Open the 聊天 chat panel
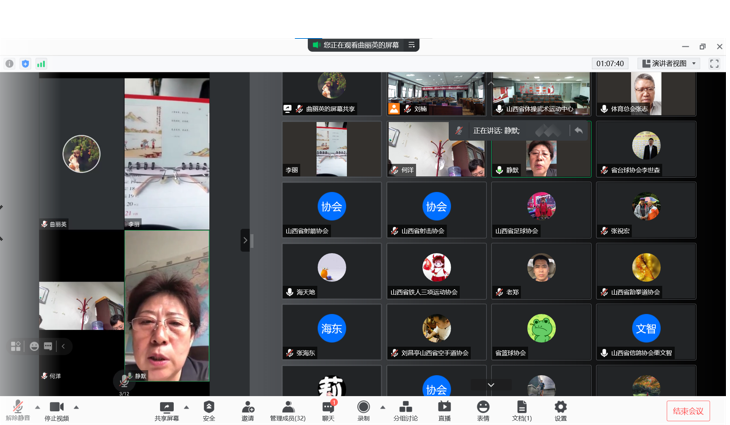Screen dimensions: 730x425 click(328, 410)
